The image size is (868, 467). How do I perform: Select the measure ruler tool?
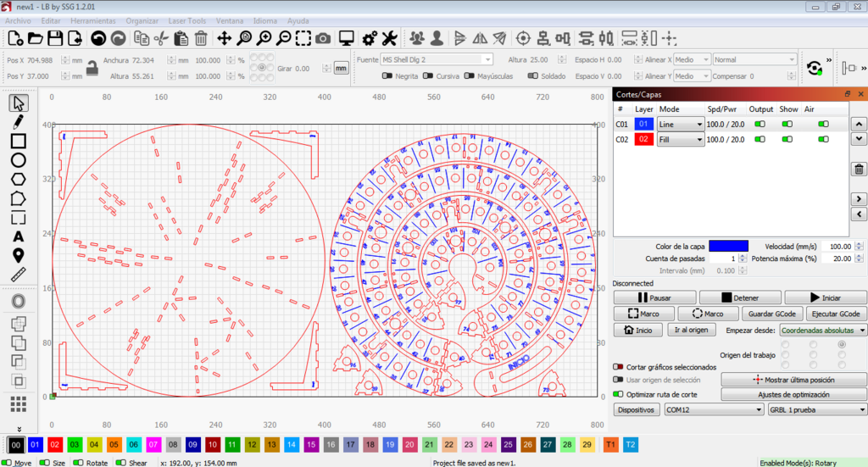(x=18, y=275)
